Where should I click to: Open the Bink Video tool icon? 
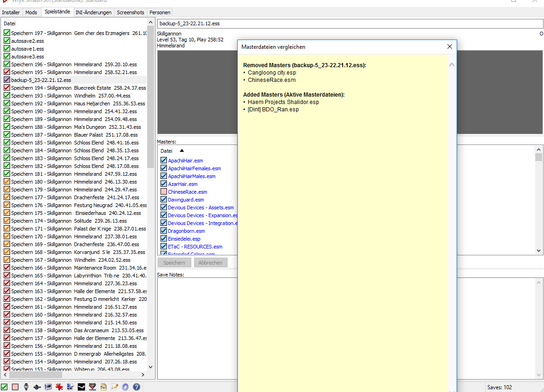[92, 387]
